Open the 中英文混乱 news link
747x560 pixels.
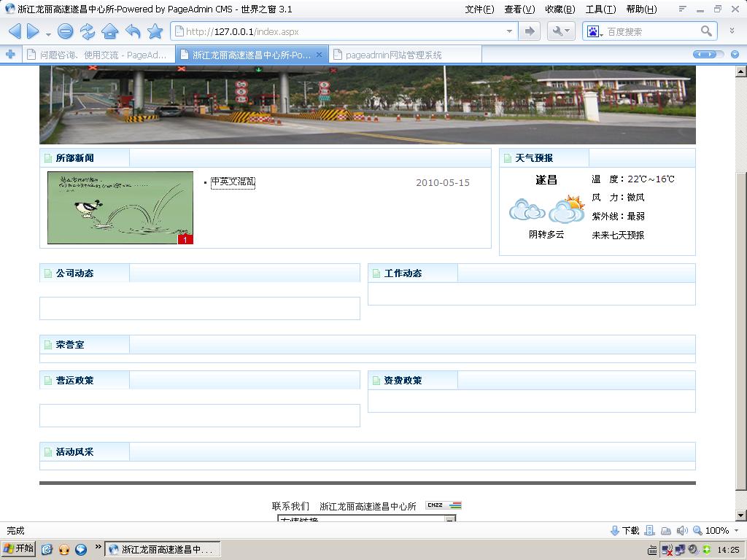(233, 182)
